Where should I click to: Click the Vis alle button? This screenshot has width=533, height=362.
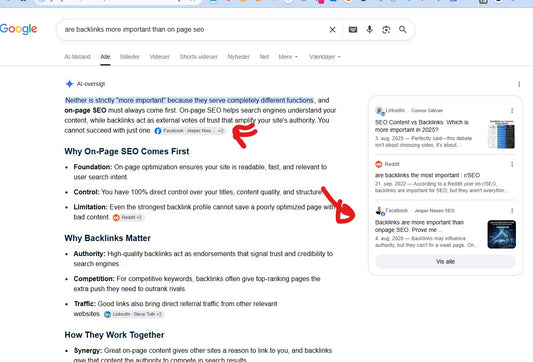[x=445, y=261]
